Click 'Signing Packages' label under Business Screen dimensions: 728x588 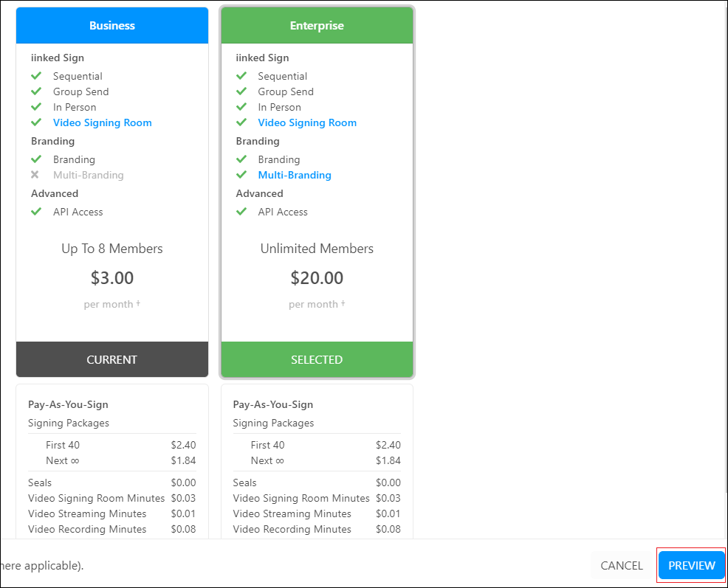tap(69, 423)
